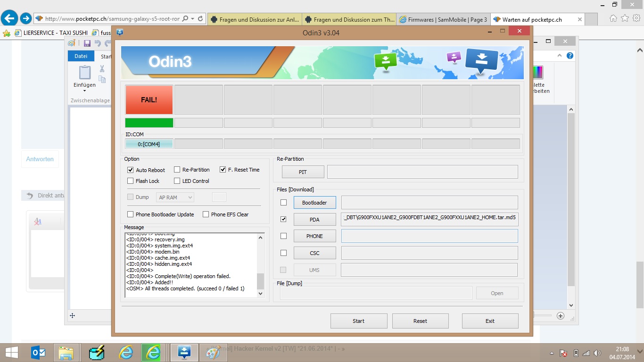This screenshot has width=644, height=362.
Task: Tick the CSC file checkbox
Action: [283, 253]
